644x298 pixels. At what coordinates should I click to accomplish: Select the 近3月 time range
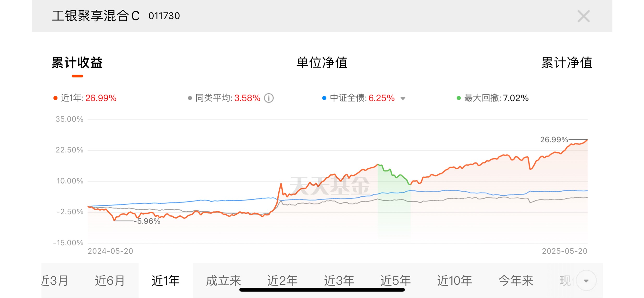[55, 281]
